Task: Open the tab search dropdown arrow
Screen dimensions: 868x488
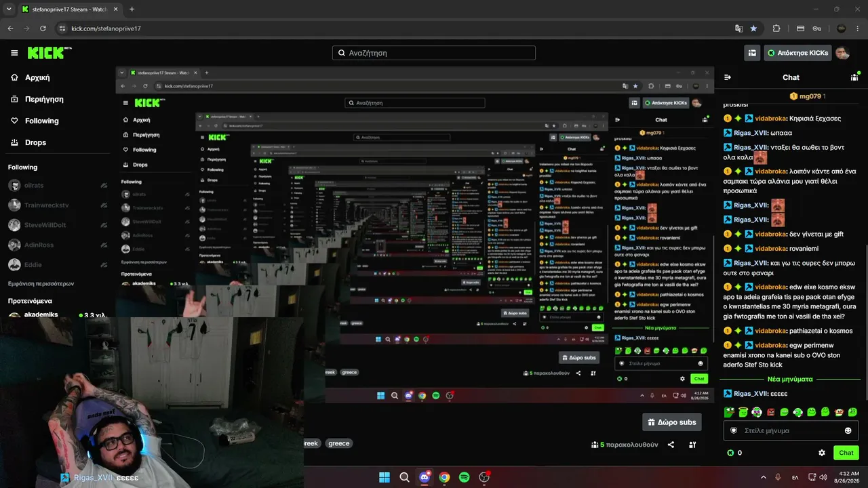Action: coord(7,9)
